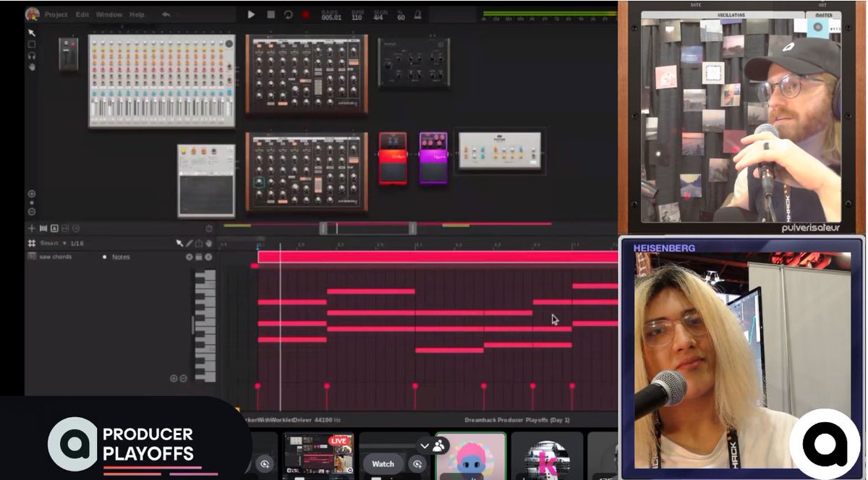Click the piano roll zoom out button
Viewport: 868px width, 480px height.
click(183, 379)
